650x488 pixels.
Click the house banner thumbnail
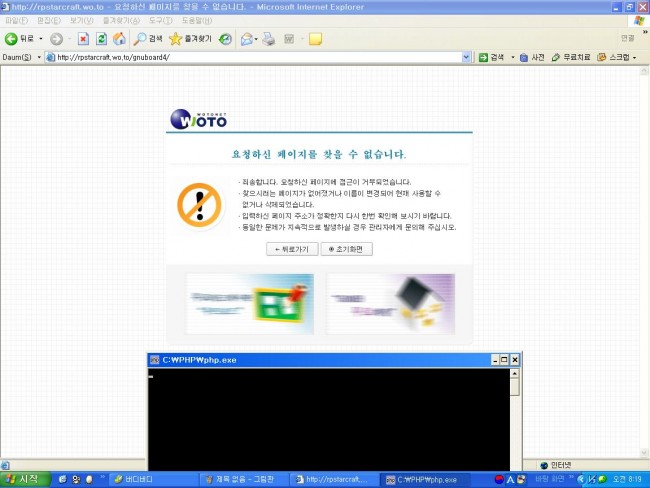pyautogui.click(x=390, y=304)
